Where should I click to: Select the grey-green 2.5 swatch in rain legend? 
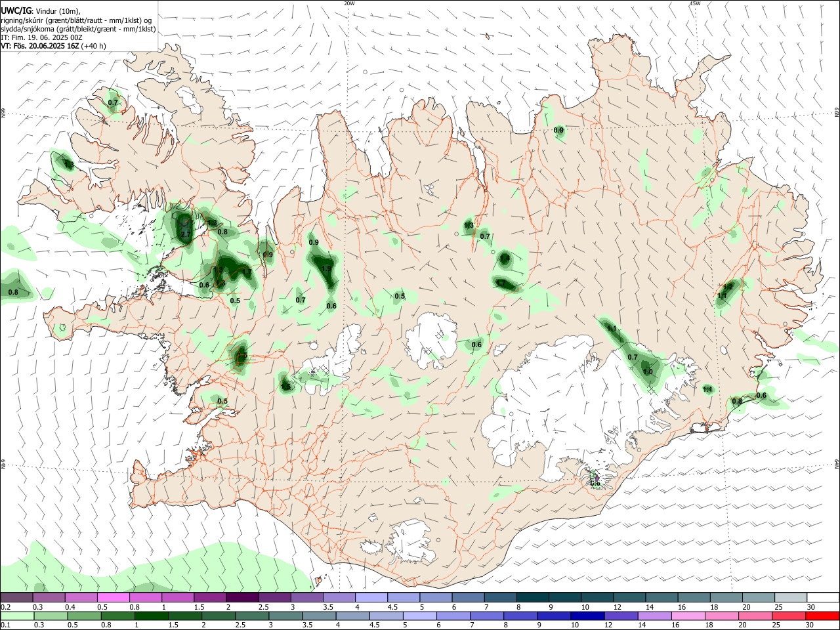click(x=252, y=616)
